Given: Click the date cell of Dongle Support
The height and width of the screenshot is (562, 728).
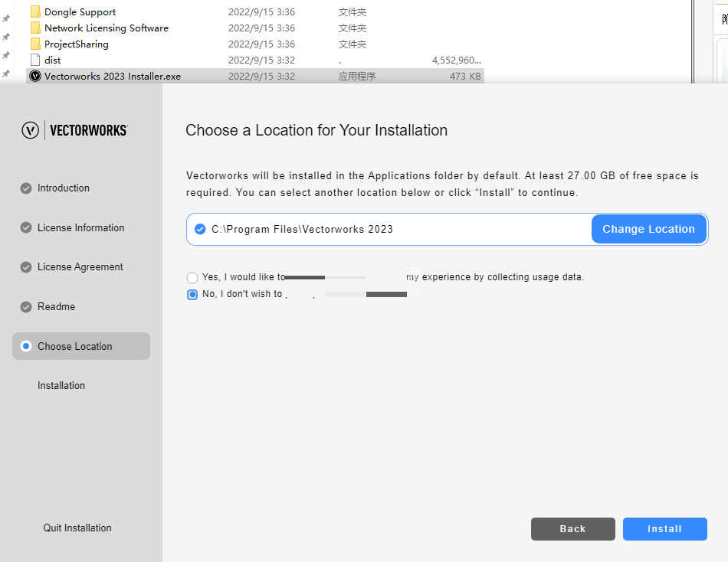Looking at the screenshot, I should pos(261,12).
